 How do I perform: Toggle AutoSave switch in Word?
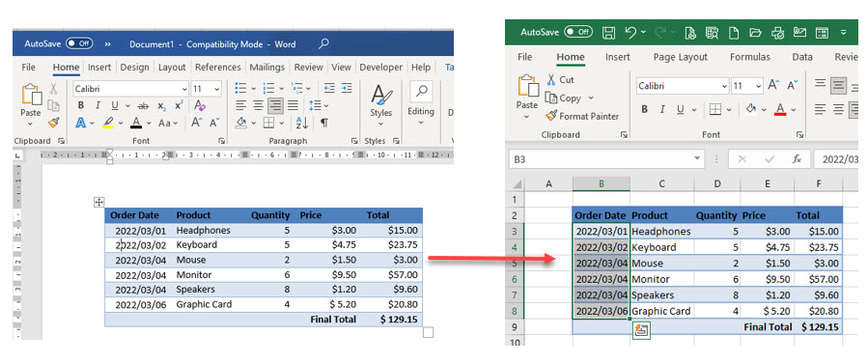point(79,43)
